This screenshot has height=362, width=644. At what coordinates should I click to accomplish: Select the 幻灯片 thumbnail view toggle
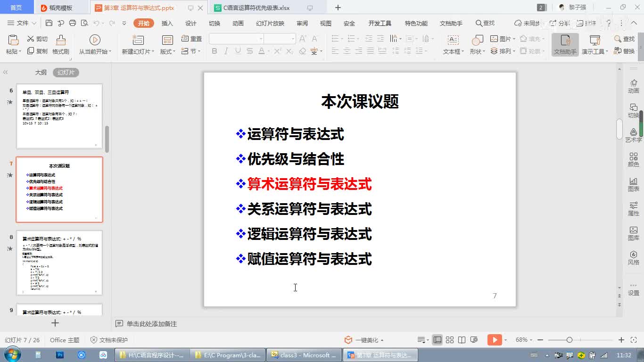(66, 72)
